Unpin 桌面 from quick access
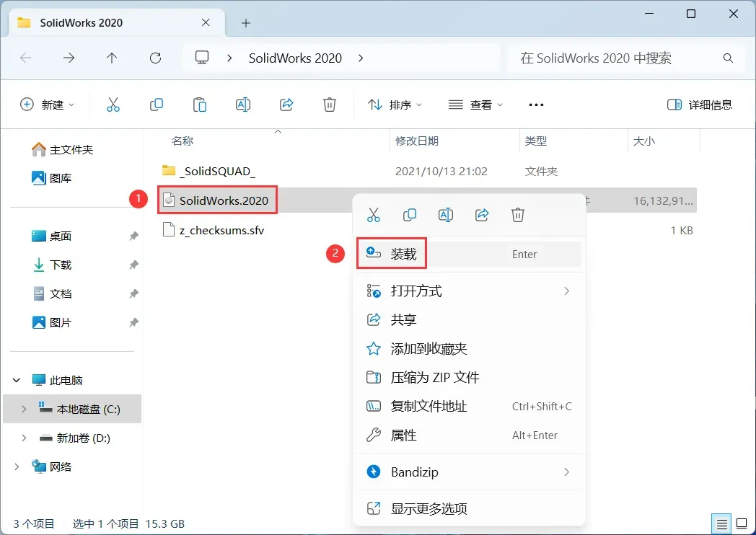The height and width of the screenshot is (535, 756). point(133,236)
